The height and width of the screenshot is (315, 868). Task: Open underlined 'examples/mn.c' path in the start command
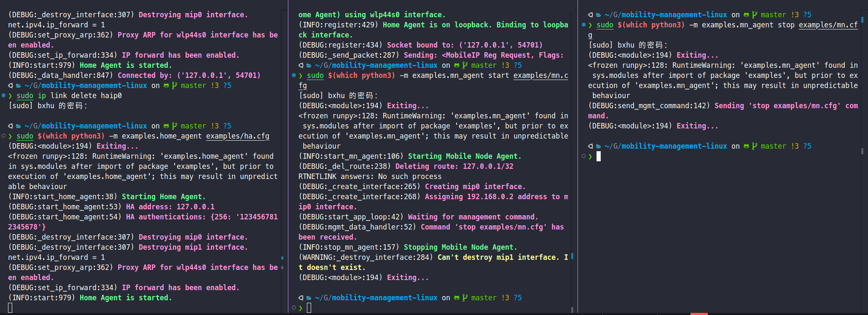(541, 75)
